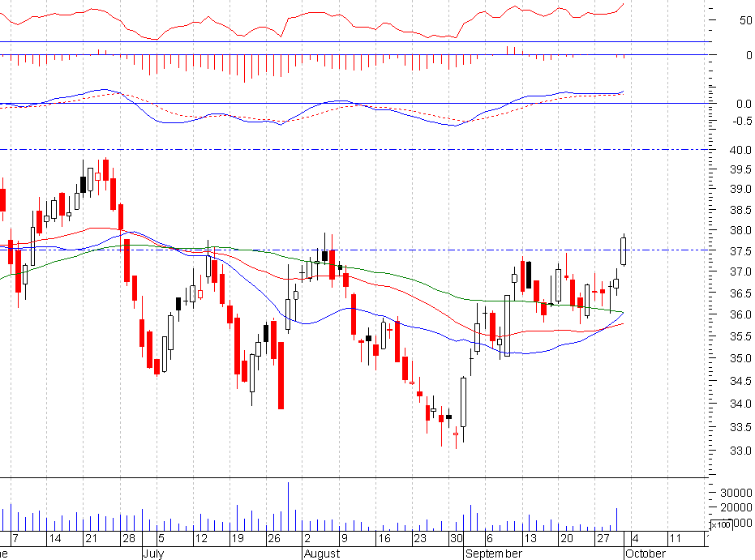The height and width of the screenshot is (560, 755).
Task: Select the date label 14
Action: click(55, 538)
